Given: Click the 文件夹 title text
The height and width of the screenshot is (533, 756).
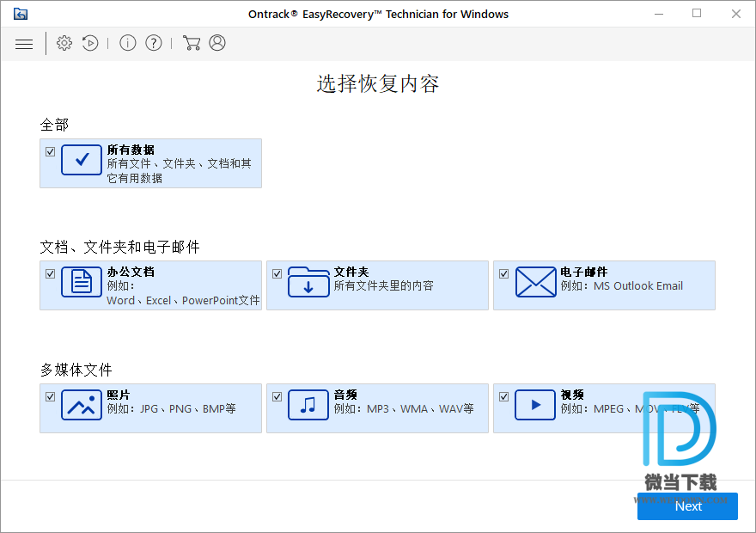Looking at the screenshot, I should coord(351,272).
